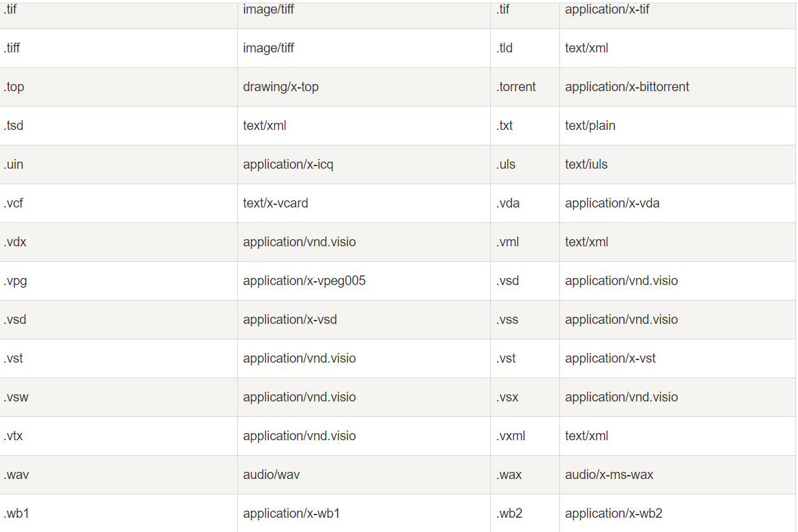
Task: Select the .uin extension cell
Action: tap(118, 164)
